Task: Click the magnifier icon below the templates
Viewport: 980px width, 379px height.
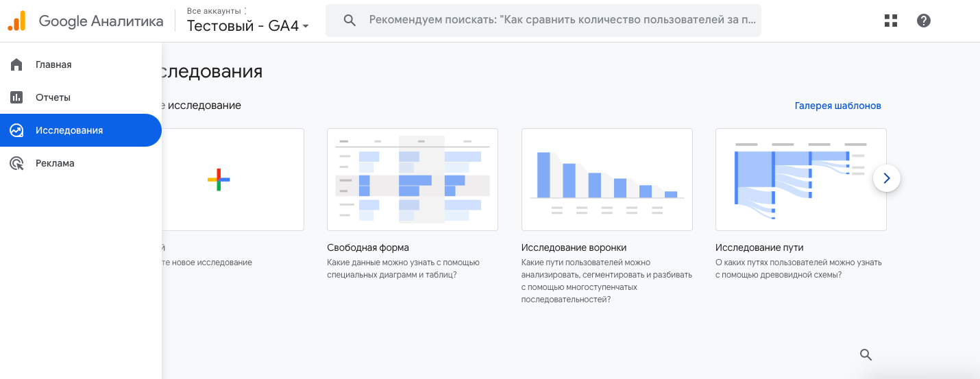Action: click(x=866, y=354)
